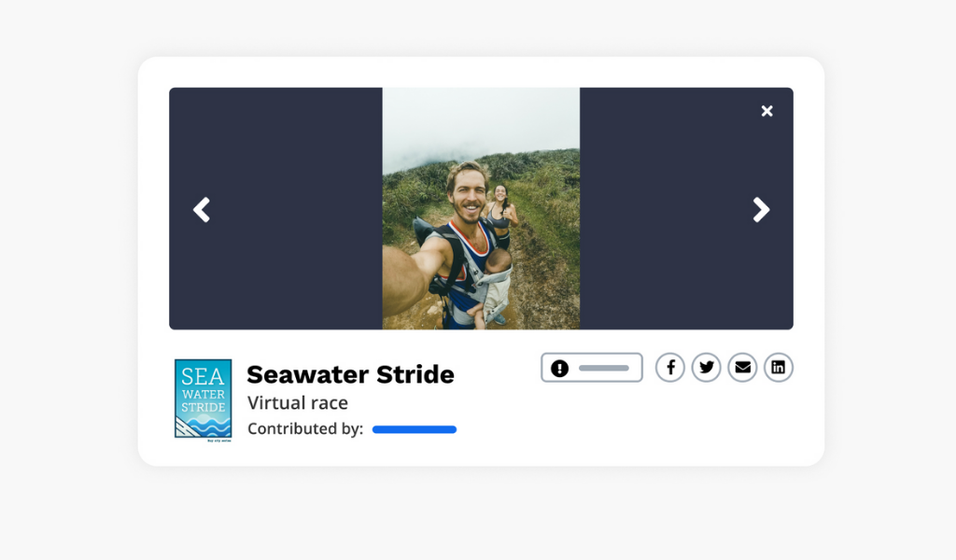Share the race on Twitter
The height and width of the screenshot is (560, 956).
[x=706, y=368]
